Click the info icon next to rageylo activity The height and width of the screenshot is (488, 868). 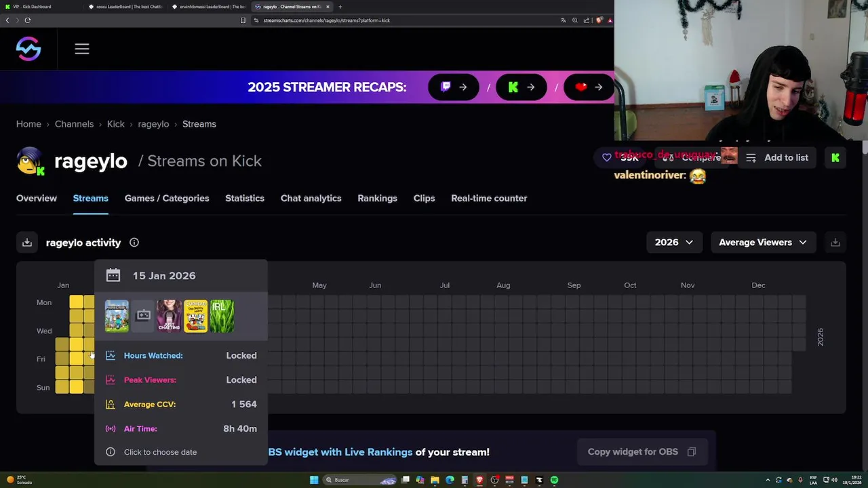point(134,243)
